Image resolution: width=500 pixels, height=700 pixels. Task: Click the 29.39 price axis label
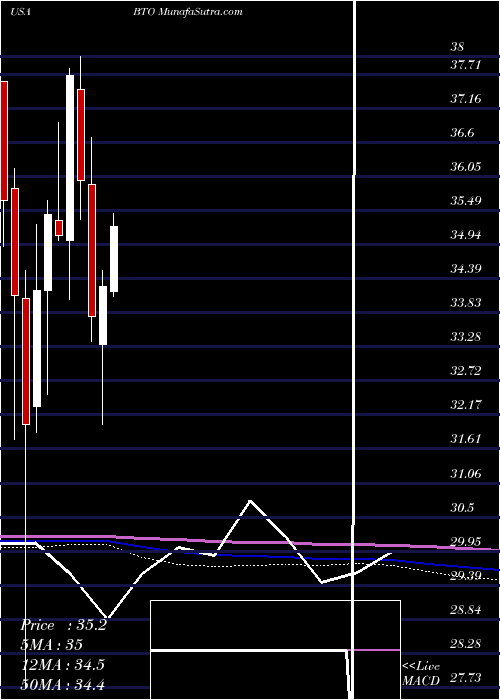465,576
